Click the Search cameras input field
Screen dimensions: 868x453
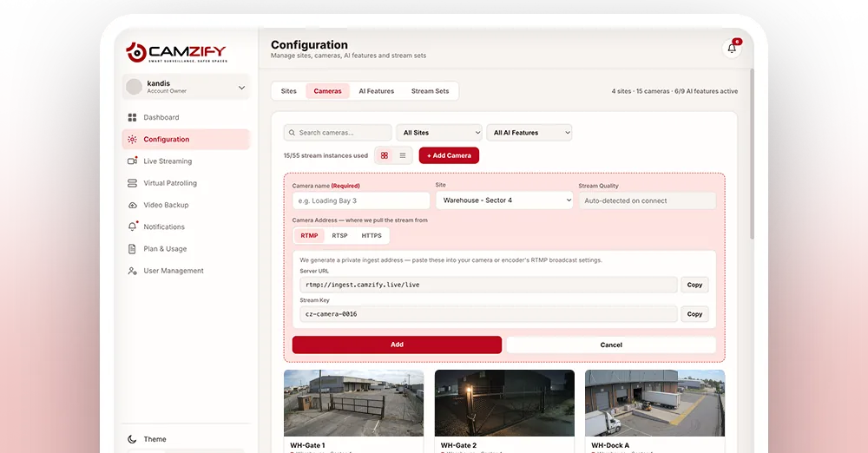(338, 133)
